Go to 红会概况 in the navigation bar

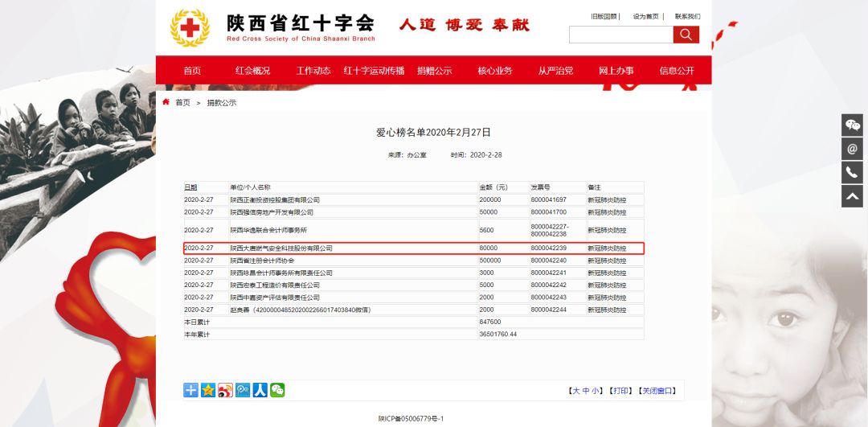252,71
